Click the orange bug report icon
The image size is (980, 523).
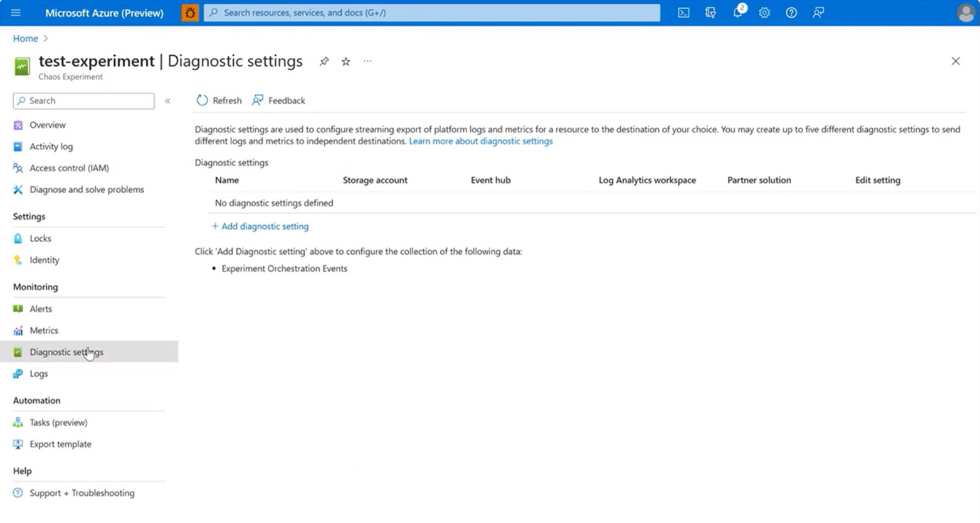190,13
